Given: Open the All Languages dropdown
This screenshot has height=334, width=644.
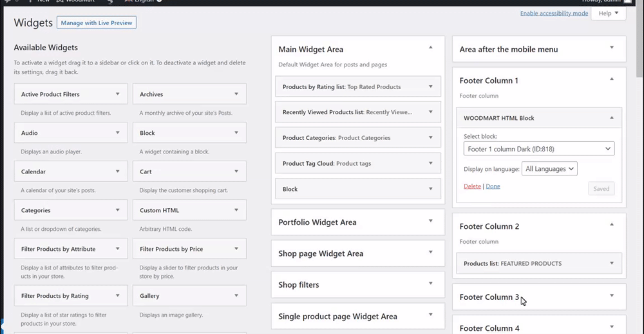Looking at the screenshot, I should pyautogui.click(x=549, y=169).
